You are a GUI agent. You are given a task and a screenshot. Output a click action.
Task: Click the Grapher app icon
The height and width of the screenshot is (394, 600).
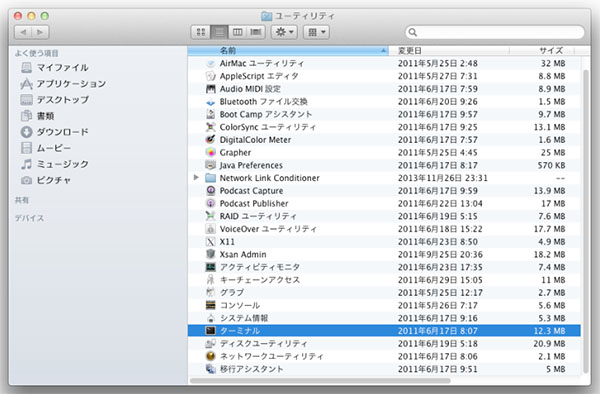pos(210,153)
